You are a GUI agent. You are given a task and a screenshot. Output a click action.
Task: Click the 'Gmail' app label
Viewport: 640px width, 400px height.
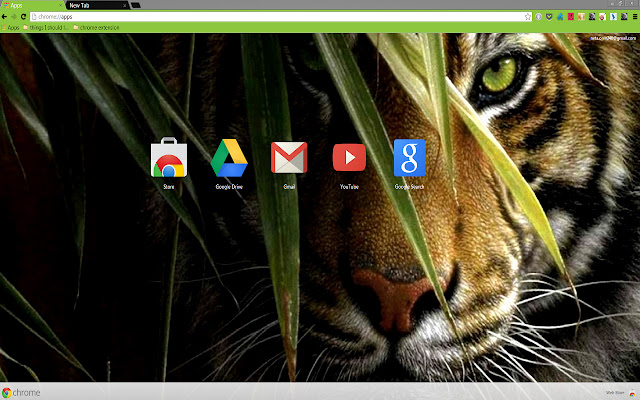click(x=289, y=187)
